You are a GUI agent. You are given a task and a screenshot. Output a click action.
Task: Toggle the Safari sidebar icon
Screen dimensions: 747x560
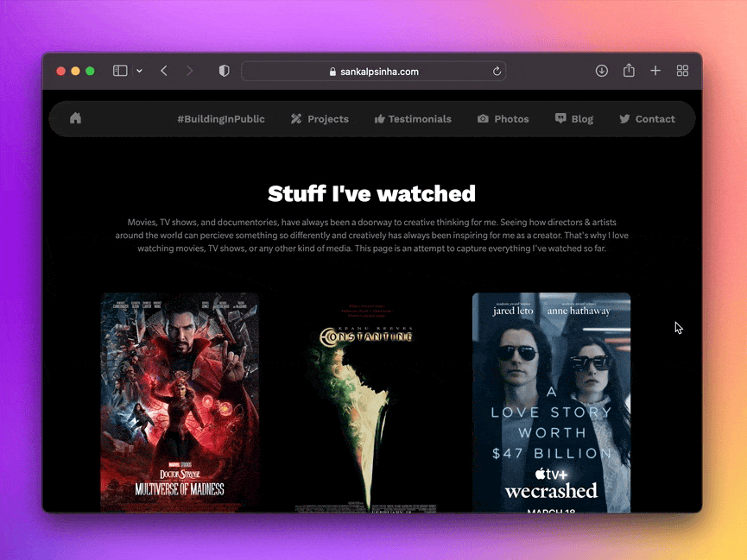119,71
